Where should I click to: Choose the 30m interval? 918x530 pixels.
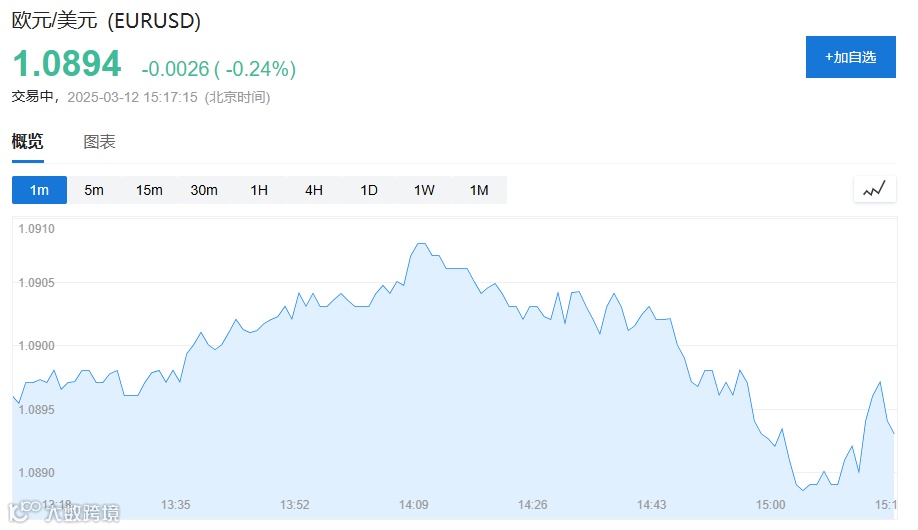[204, 190]
